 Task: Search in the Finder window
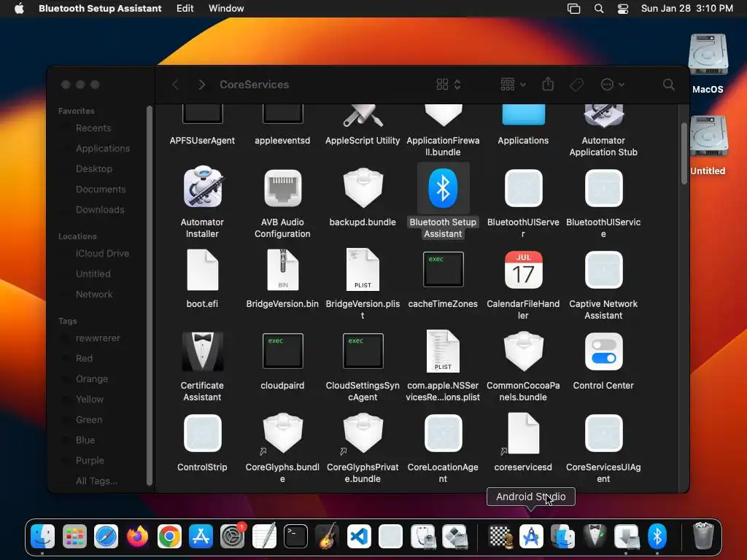[669, 85]
